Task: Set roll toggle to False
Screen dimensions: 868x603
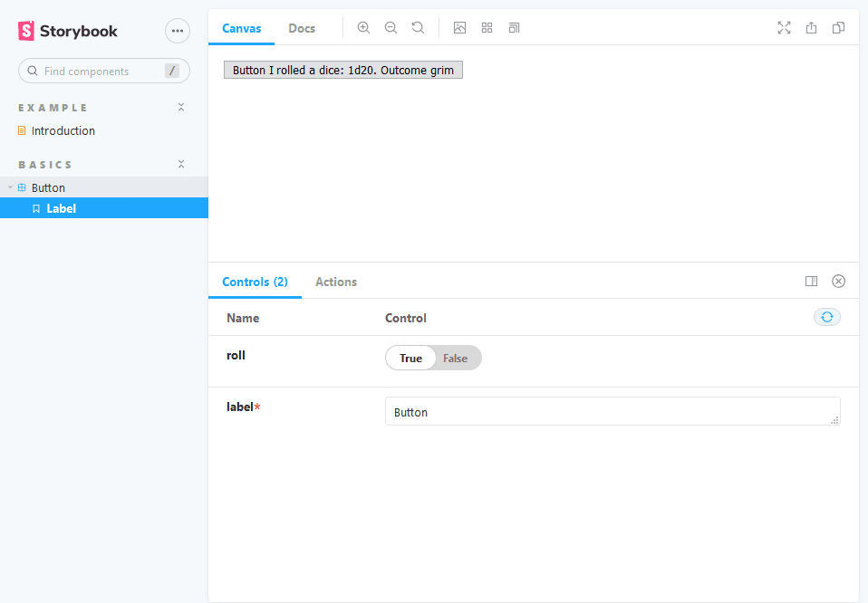Action: click(456, 359)
